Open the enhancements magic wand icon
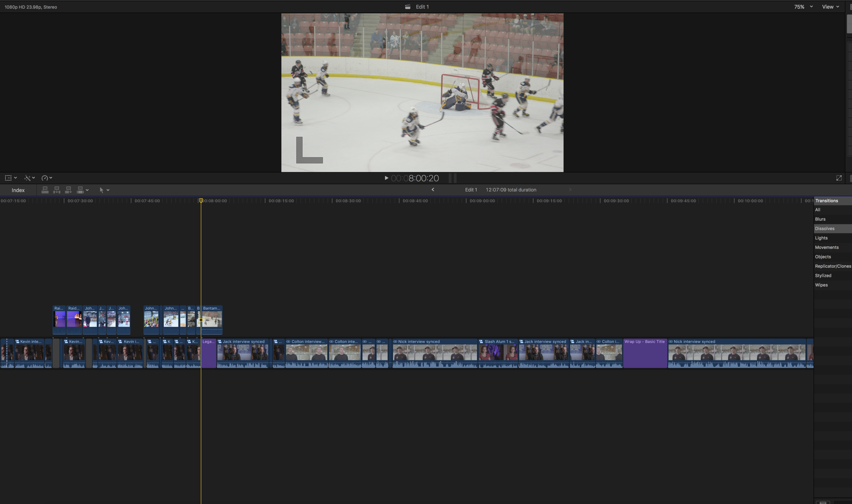852x504 pixels. (x=27, y=178)
